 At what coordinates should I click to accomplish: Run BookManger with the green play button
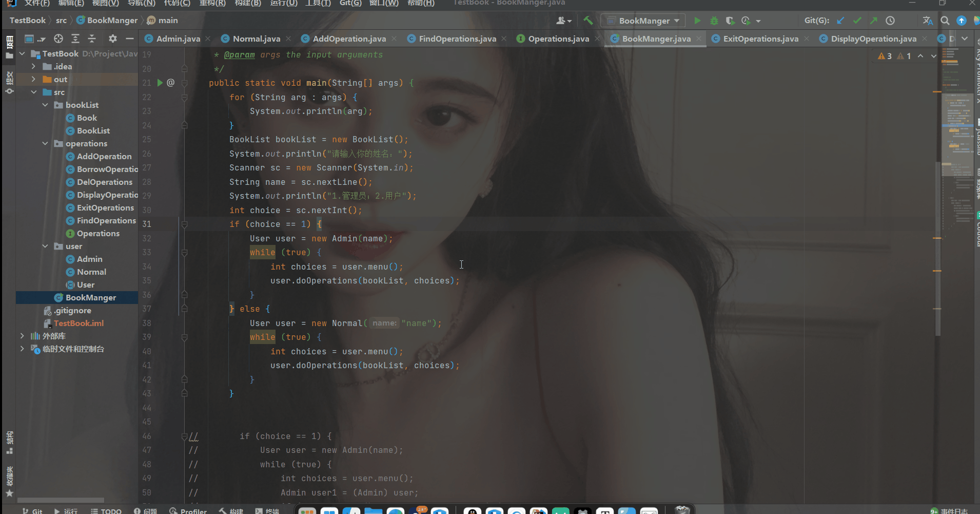(697, 21)
